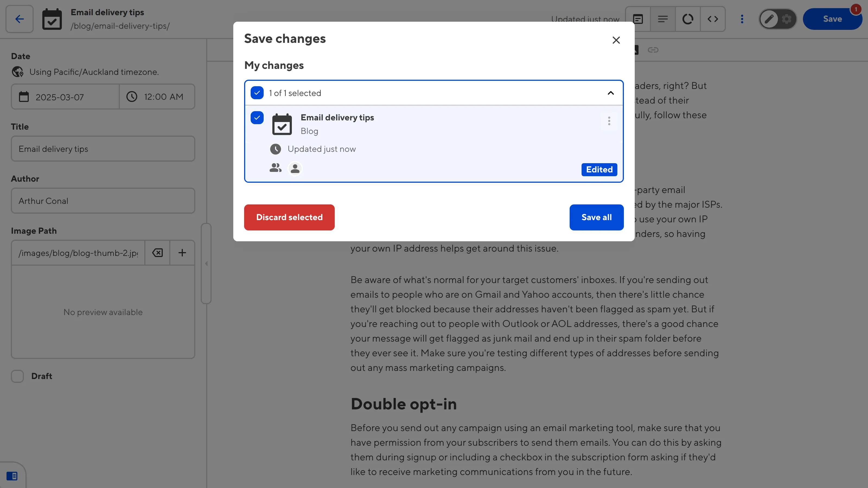
Task: Switch to code view with the <> icon
Action: coord(713,19)
